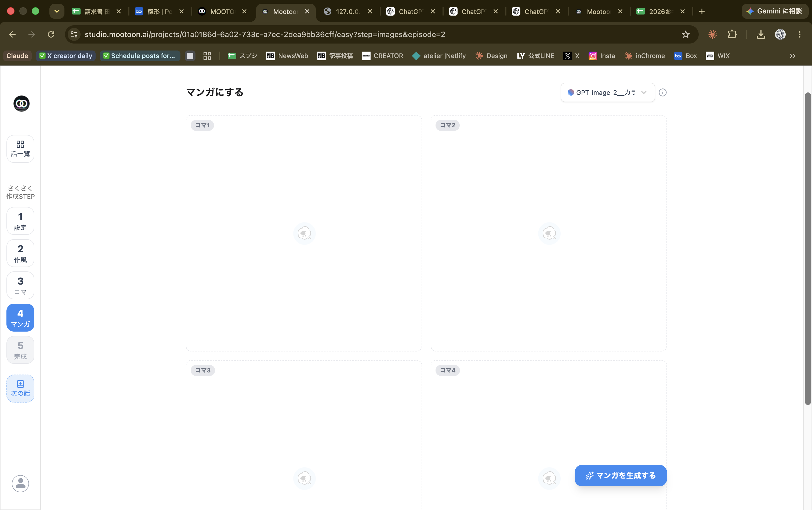Click the Gemini に相談 button
812x510 pixels.
point(775,11)
